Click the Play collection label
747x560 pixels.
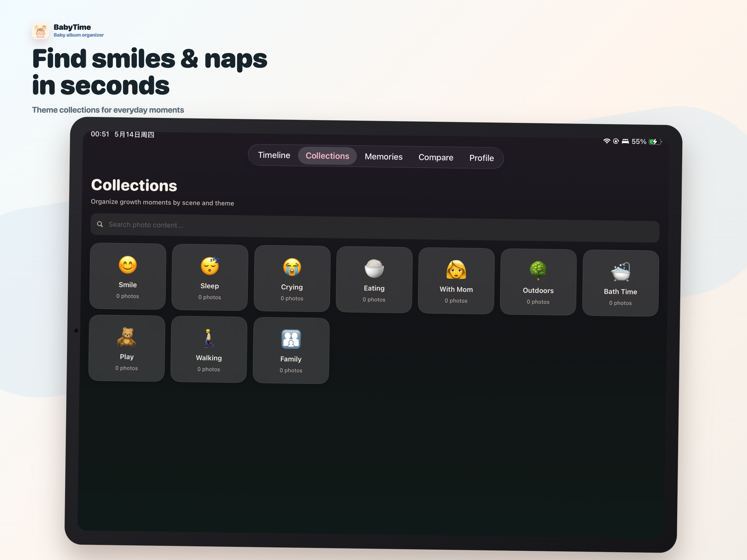(x=127, y=357)
